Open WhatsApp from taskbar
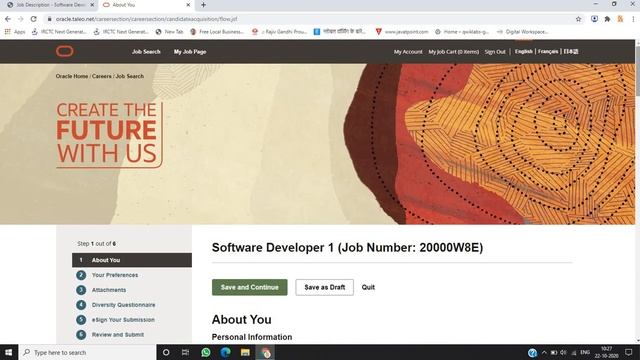The width and height of the screenshot is (640, 360). [x=205, y=352]
